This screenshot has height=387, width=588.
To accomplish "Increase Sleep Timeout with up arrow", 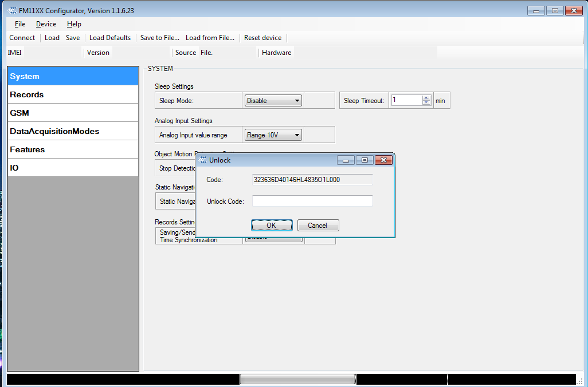I will pos(426,98).
